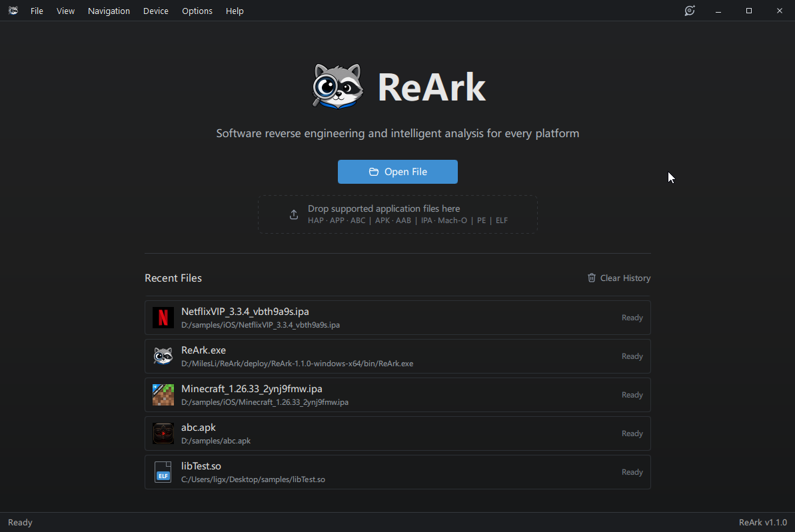Screen dimensions: 795x532
Task: Open the Options menu
Action: point(197,11)
